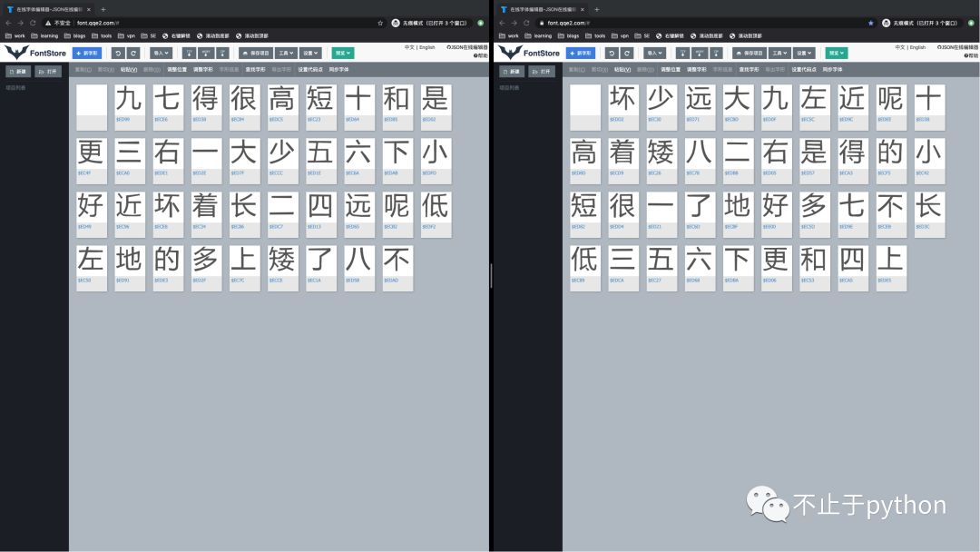Click 保存项目 button in right window
980x552 pixels.
[748, 54]
